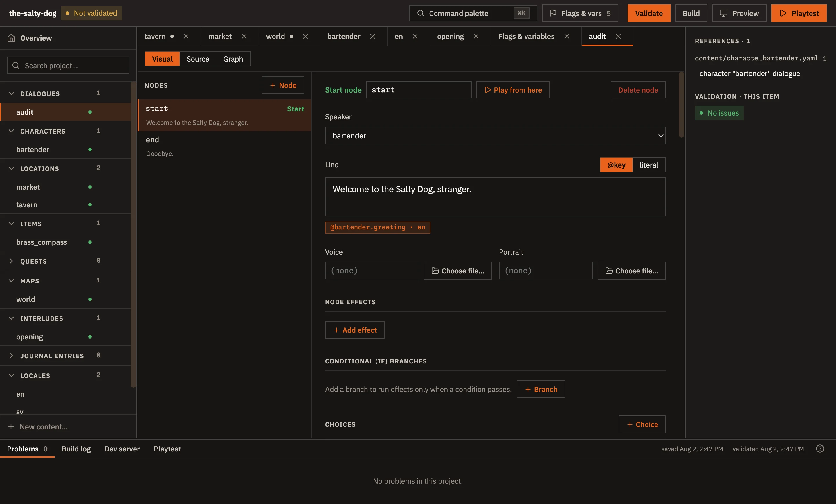Image resolution: width=836 pixels, height=504 pixels.
Task: Collapse the MAPS section
Action: pyautogui.click(x=11, y=281)
